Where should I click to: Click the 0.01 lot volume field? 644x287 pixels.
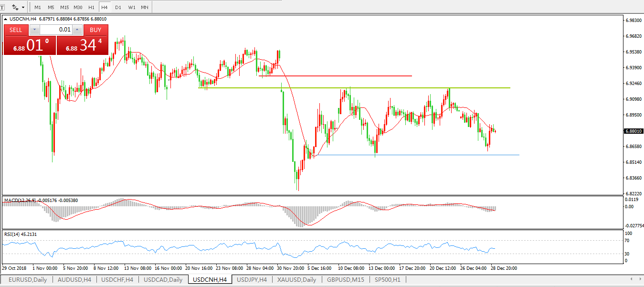[x=56, y=30]
